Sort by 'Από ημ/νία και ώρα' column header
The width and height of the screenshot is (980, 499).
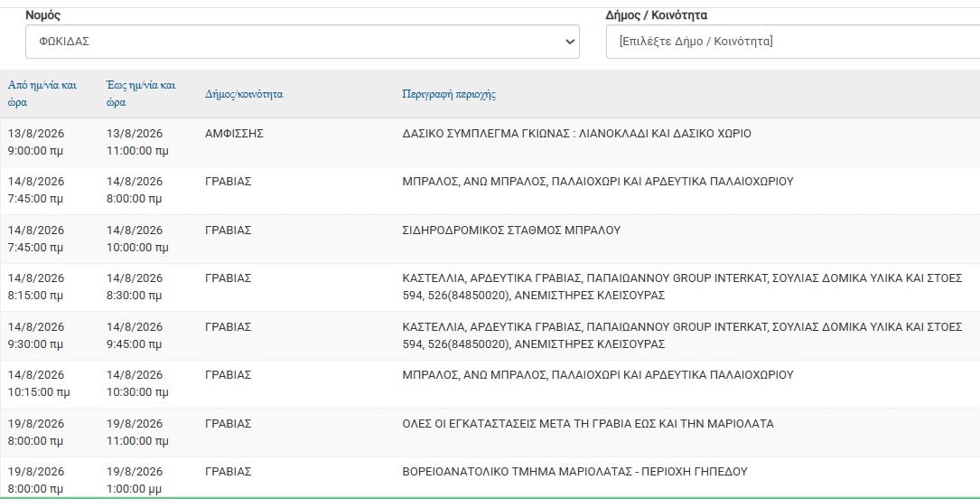tap(42, 94)
